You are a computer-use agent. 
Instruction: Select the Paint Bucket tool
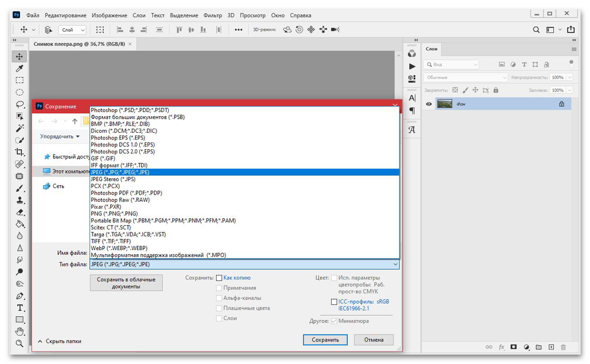[19, 224]
